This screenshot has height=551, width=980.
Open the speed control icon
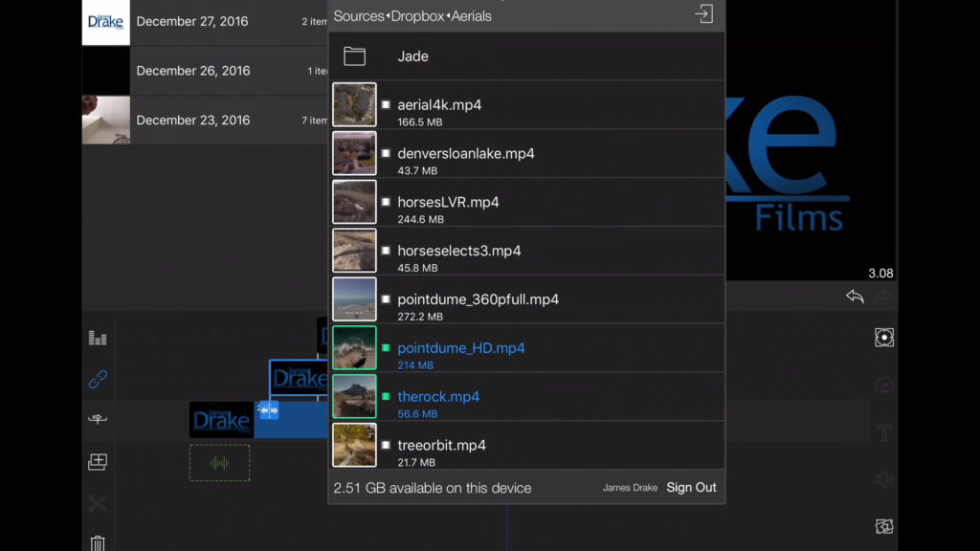click(883, 385)
